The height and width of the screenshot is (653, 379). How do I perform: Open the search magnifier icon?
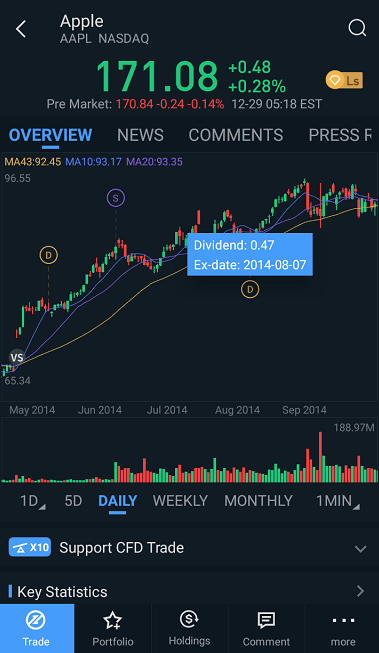point(357,28)
